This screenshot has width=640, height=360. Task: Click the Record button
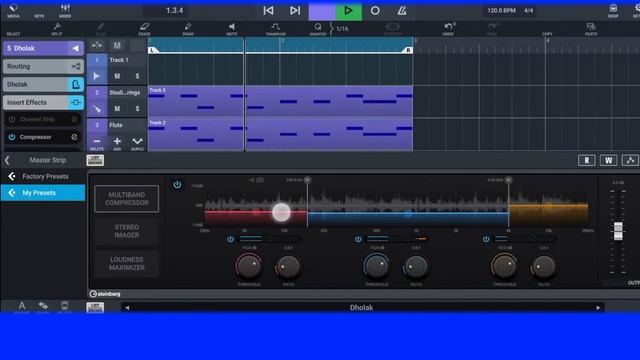click(375, 11)
